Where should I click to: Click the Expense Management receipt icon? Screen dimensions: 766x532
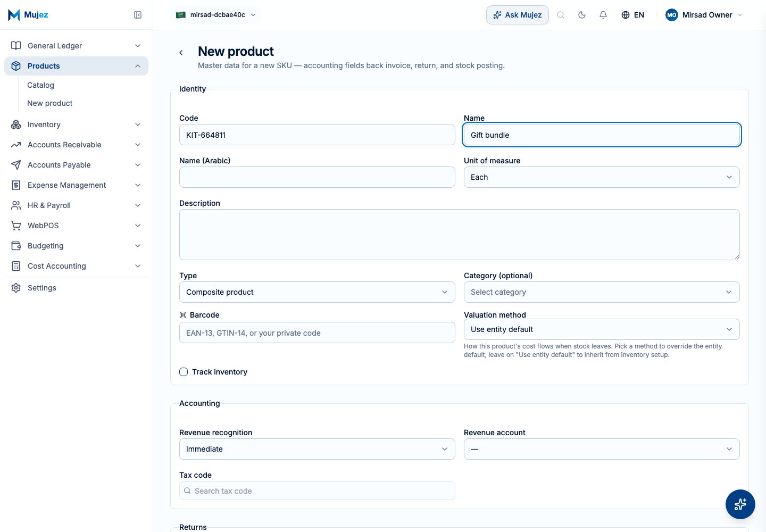[16, 185]
